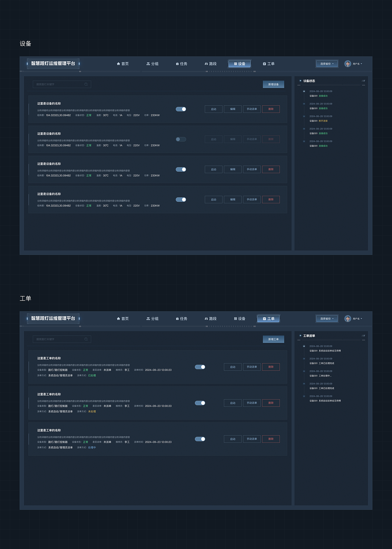
Task: Toggle the switch on the first device card
Action: pyautogui.click(x=181, y=109)
